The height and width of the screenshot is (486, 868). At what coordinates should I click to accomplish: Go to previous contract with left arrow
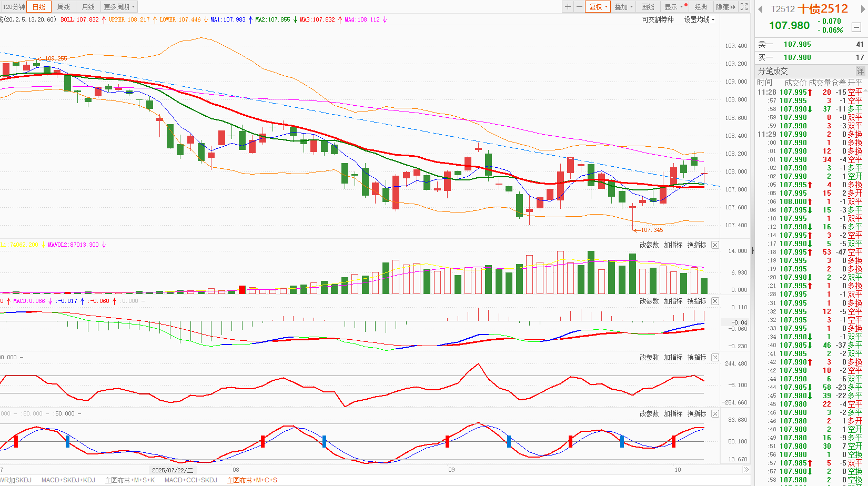pyautogui.click(x=760, y=9)
